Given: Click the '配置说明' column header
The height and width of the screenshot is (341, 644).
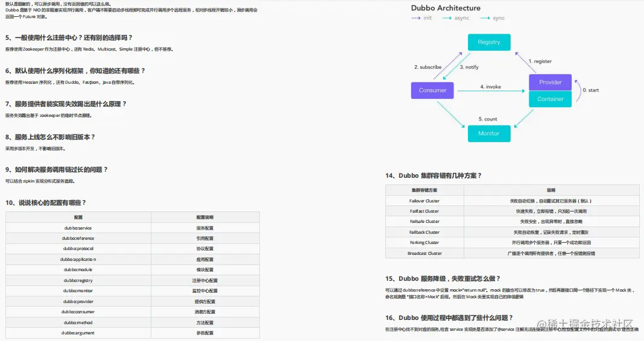Looking at the screenshot, I should pos(205,217).
